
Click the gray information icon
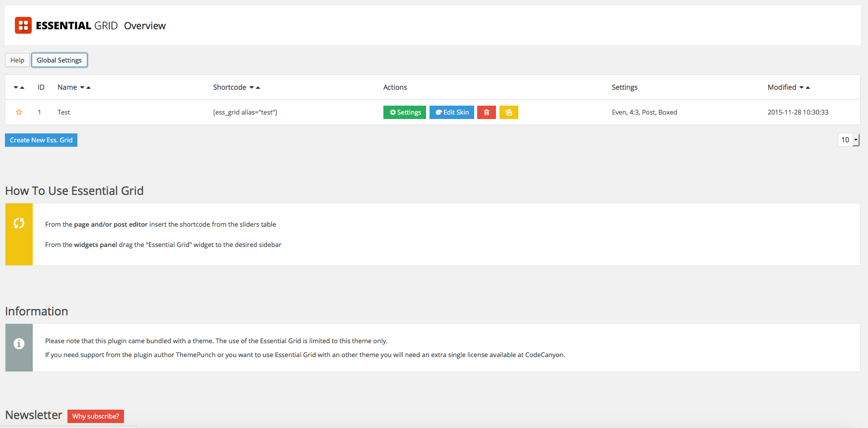coord(19,344)
